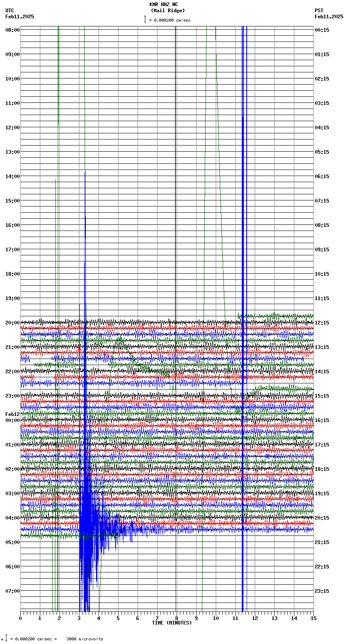Screen dimensions: 346x644
Task: Click the '04:00' UTC time label
Action: click(x=13, y=518)
